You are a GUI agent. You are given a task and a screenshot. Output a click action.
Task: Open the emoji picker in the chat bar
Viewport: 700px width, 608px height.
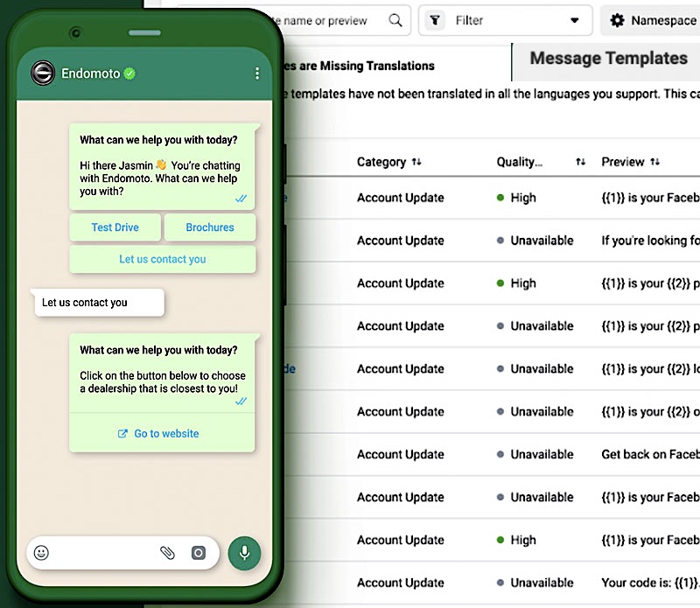point(41,553)
